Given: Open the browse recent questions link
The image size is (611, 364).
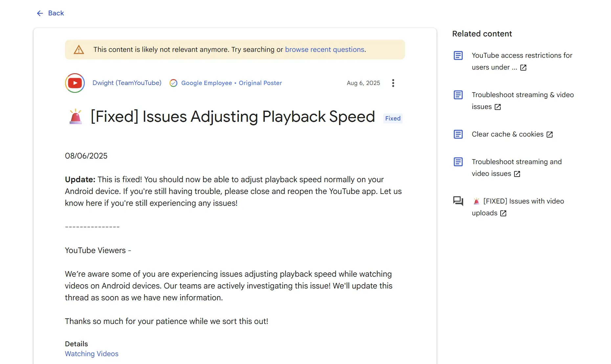Looking at the screenshot, I should [325, 50].
